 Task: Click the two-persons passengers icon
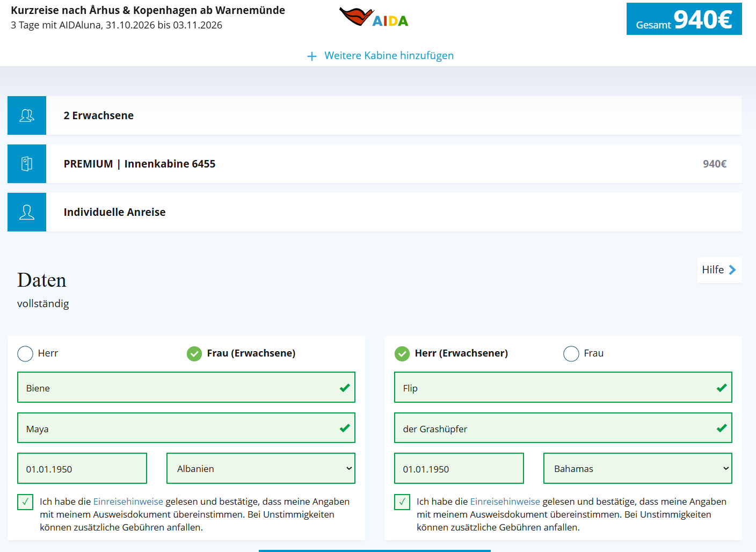pyautogui.click(x=27, y=115)
